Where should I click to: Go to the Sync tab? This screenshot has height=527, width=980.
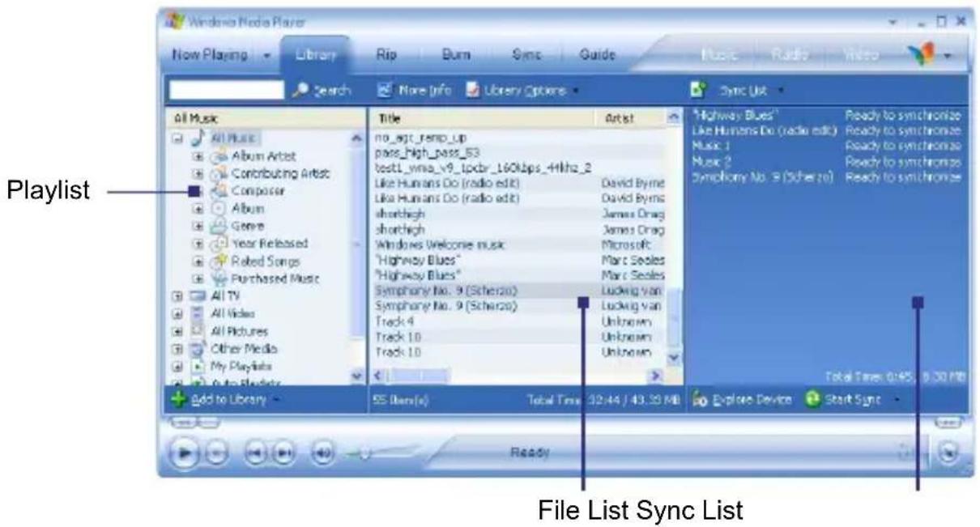[526, 56]
